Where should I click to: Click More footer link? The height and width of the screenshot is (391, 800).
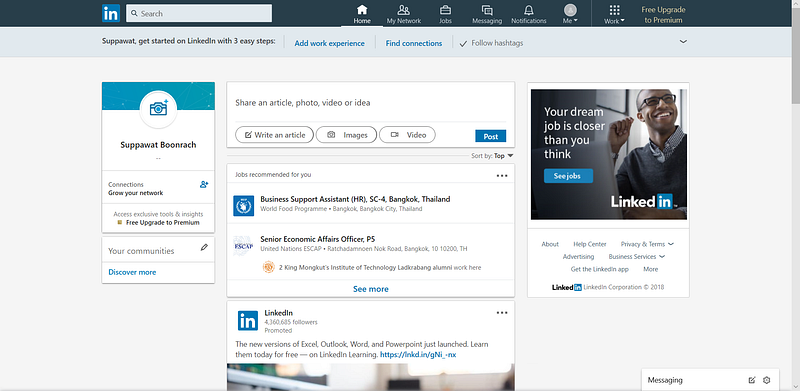(651, 269)
